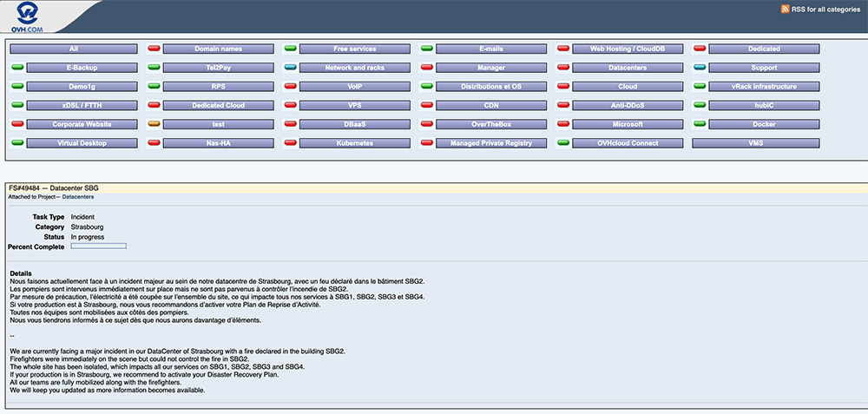
Task: Open the CDN category
Action: tap(491, 105)
